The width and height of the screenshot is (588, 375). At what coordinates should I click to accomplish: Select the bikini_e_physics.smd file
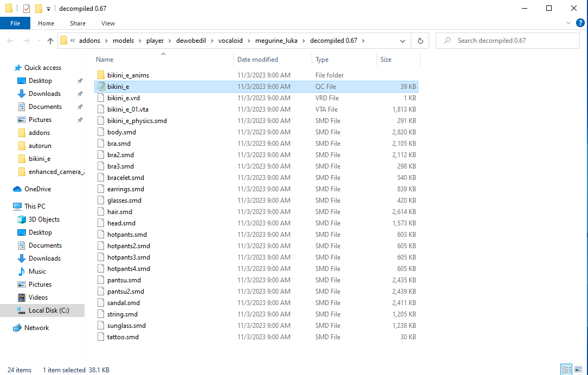(x=137, y=121)
